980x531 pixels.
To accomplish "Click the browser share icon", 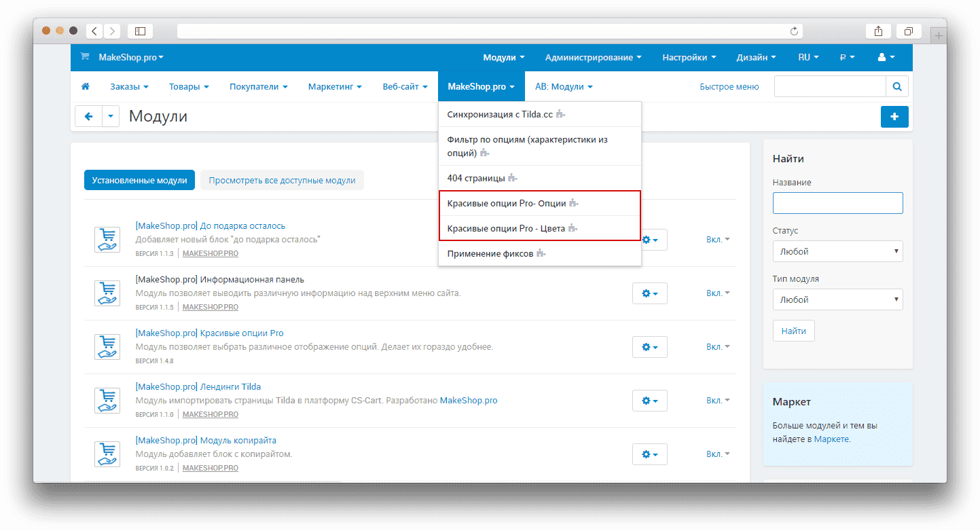I will click(878, 31).
